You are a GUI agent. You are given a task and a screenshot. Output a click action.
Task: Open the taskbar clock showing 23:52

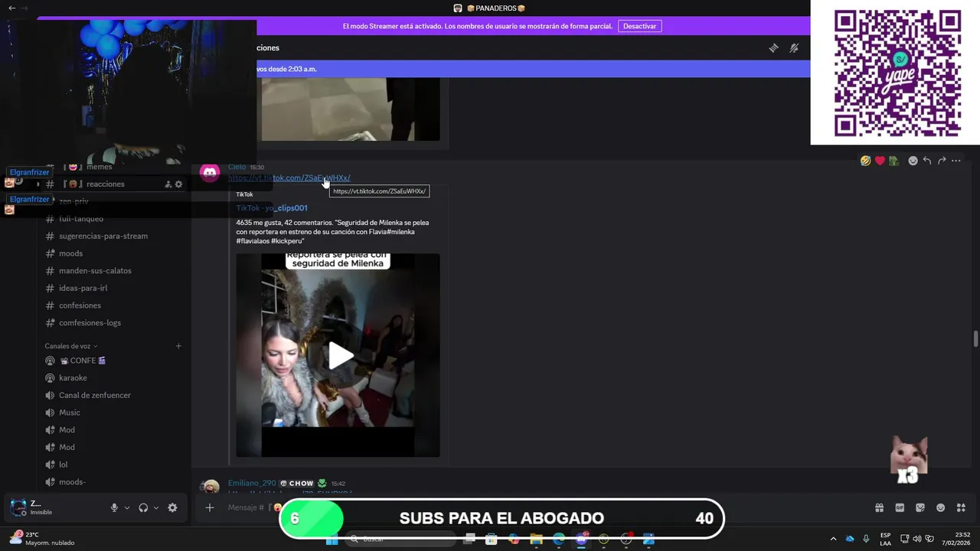[955, 539]
